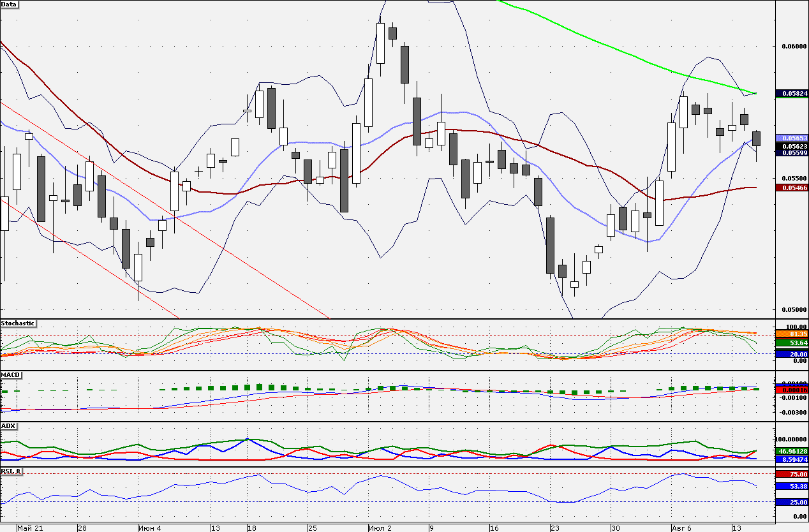
Task: Select the Data panel label
Action: 10,4
